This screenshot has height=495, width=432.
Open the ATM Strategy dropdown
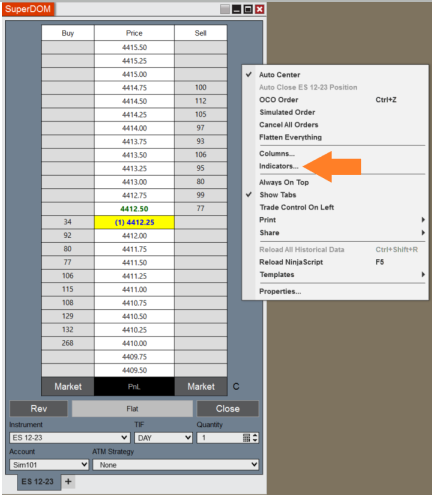coord(176,465)
